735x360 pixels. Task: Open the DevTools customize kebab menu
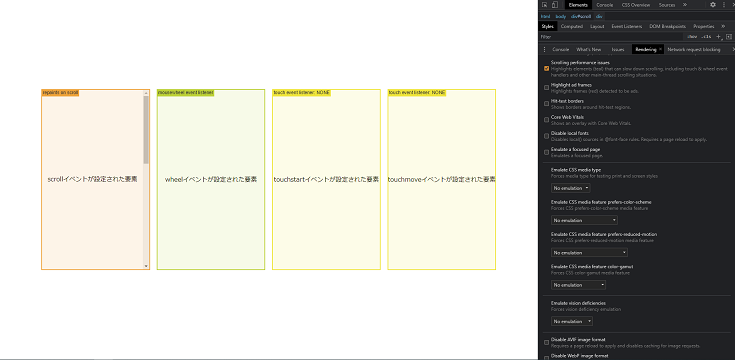pos(724,5)
